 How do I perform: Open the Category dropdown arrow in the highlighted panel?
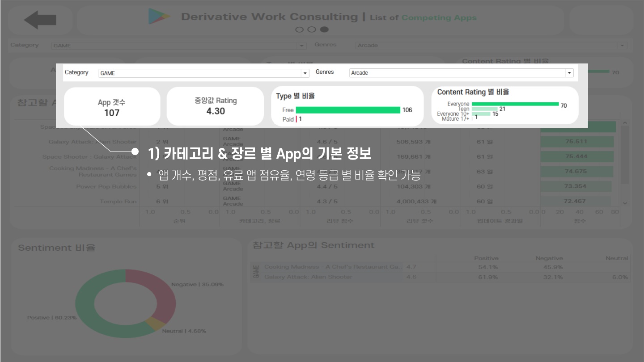tap(305, 73)
